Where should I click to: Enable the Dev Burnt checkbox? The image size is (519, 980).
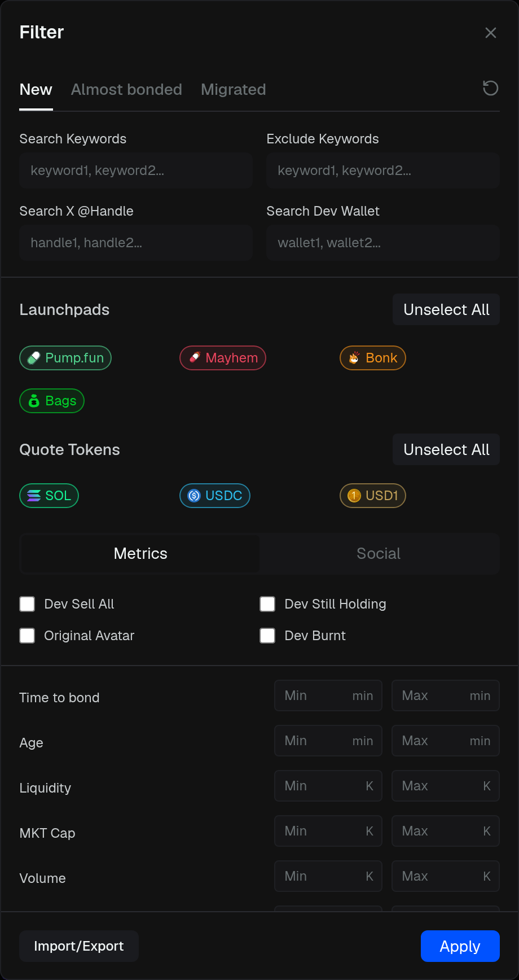coord(267,636)
